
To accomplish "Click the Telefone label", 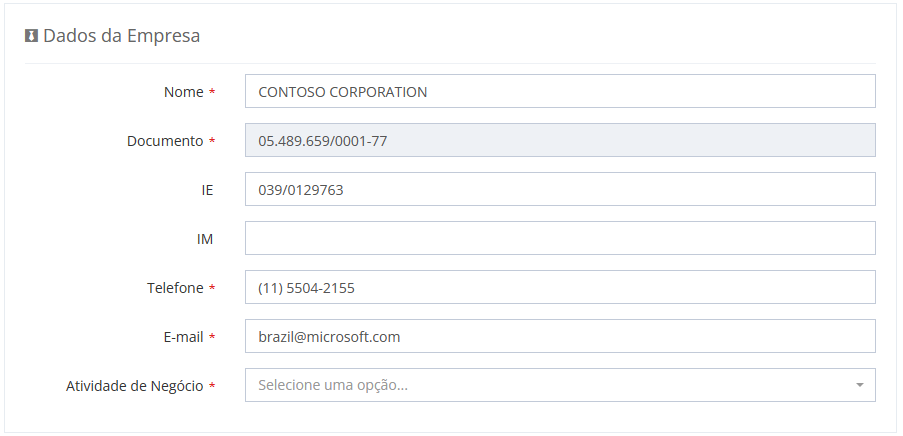I will (x=175, y=288).
